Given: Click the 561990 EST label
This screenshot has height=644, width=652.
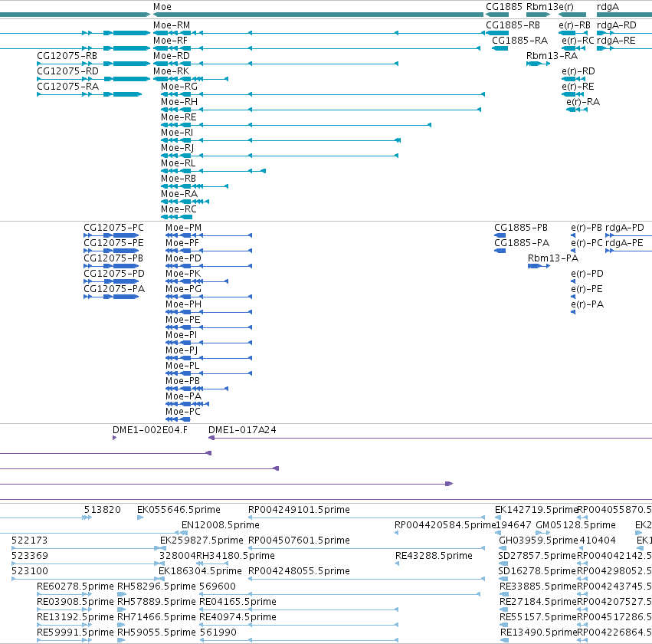Looking at the screenshot, I should click(x=218, y=632).
